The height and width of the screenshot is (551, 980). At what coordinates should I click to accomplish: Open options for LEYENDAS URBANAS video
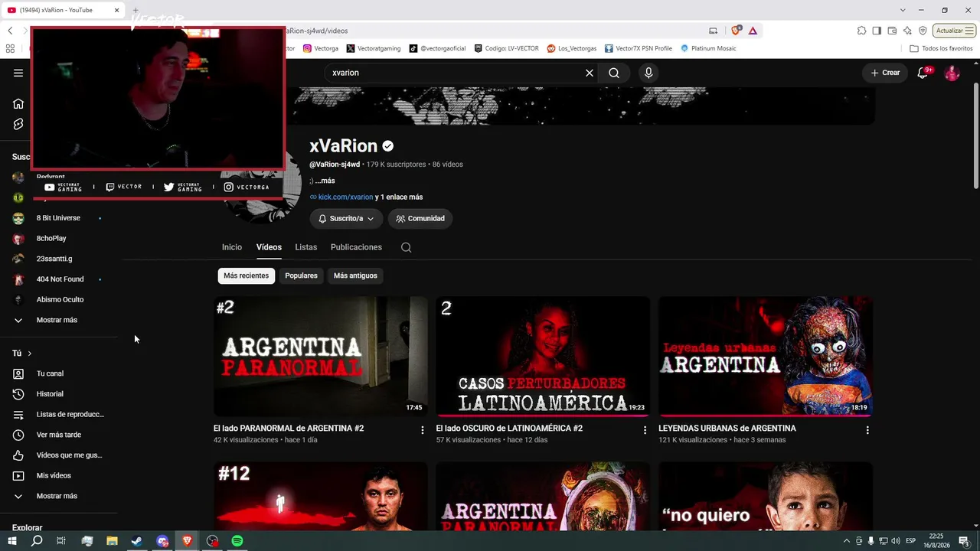click(867, 430)
